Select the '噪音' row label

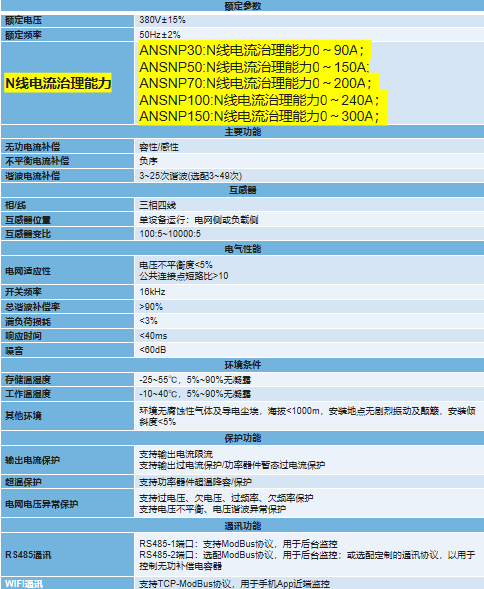pos(14,350)
